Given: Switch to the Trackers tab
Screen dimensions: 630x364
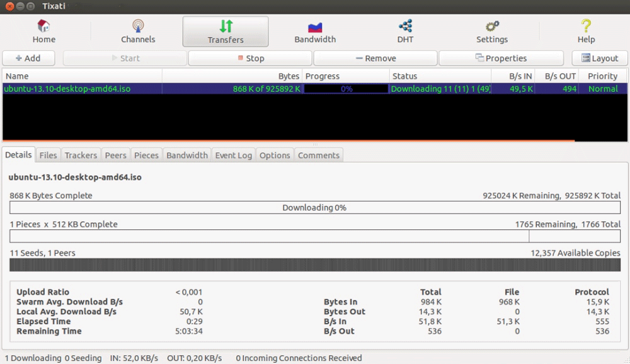Looking at the screenshot, I should point(81,156).
